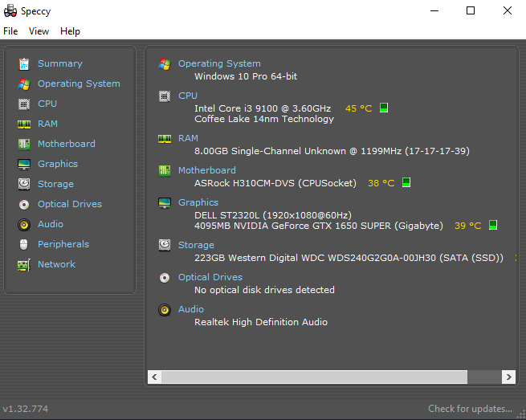
Task: Click the Graphics heading link in summary
Action: coord(198,202)
